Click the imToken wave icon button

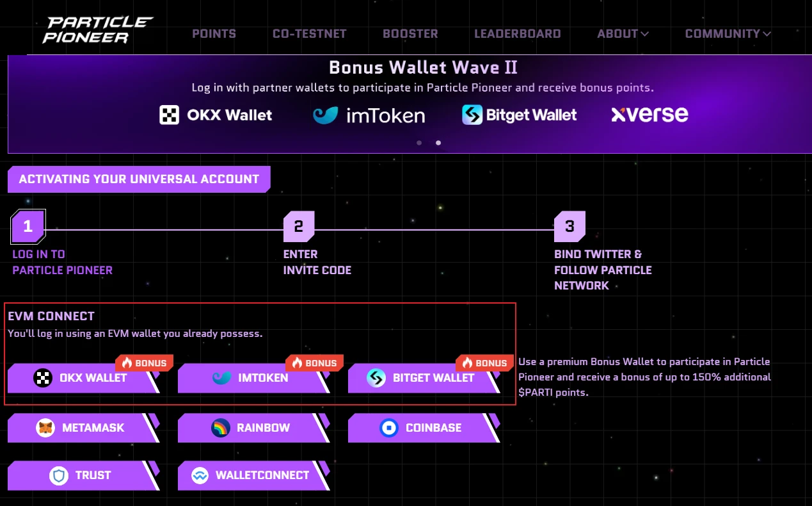click(222, 378)
